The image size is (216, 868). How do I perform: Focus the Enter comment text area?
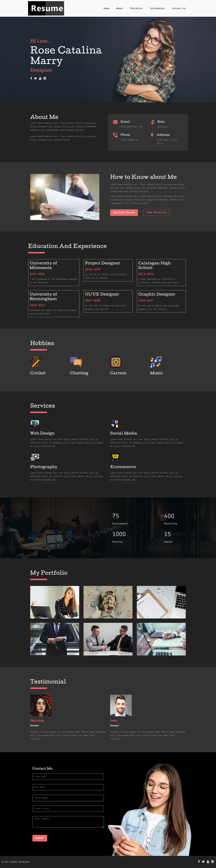click(x=68, y=822)
